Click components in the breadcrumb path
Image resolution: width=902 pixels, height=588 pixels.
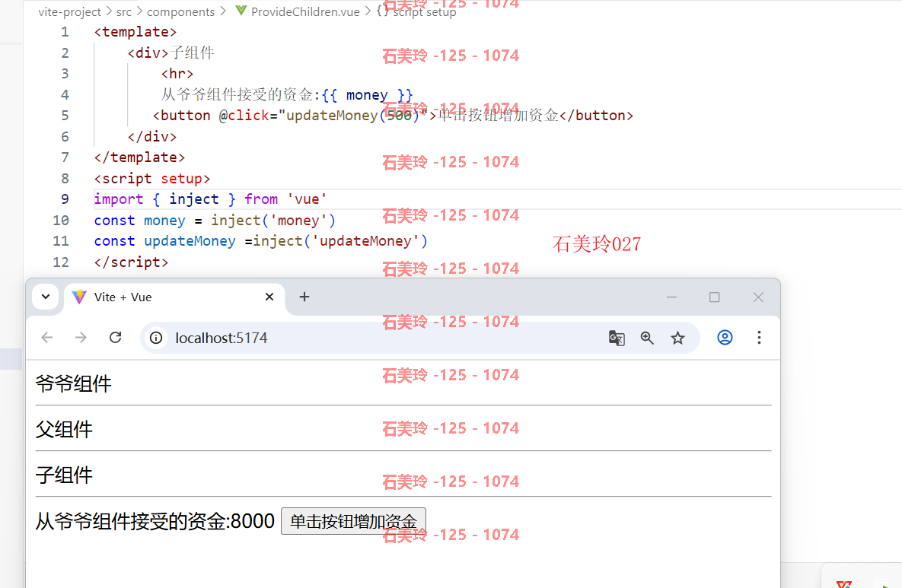180,11
